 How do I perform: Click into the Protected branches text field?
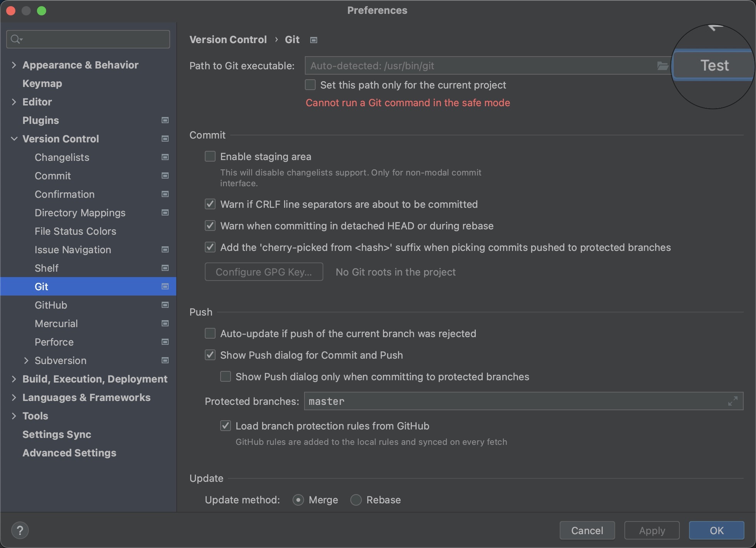point(512,401)
